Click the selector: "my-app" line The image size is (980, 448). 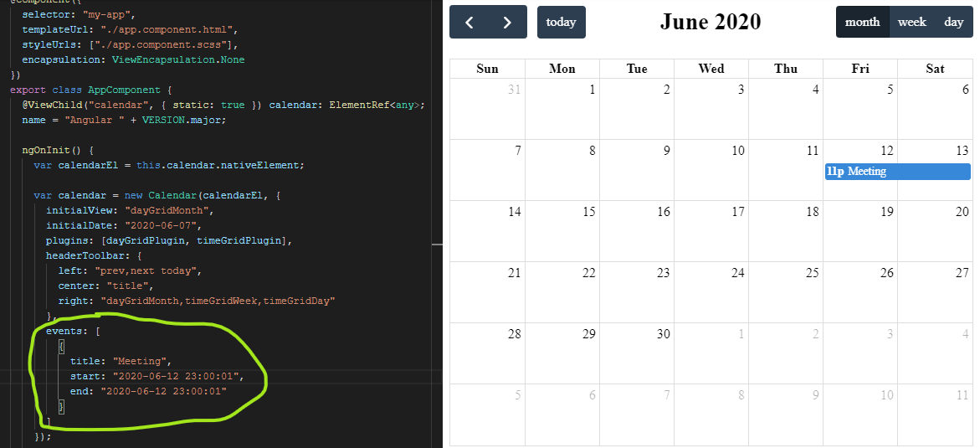(x=79, y=13)
